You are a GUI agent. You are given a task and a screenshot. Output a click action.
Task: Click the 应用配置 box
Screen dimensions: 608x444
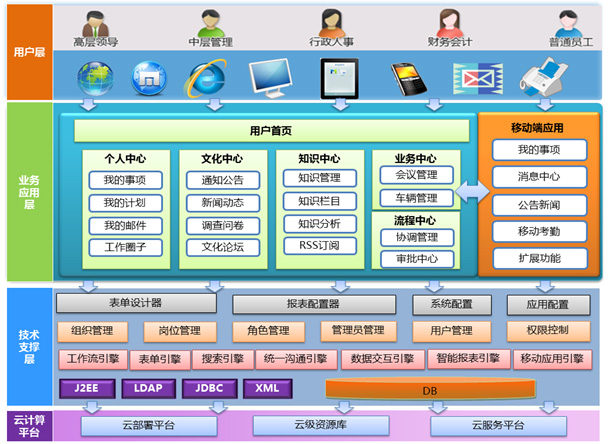(x=548, y=304)
